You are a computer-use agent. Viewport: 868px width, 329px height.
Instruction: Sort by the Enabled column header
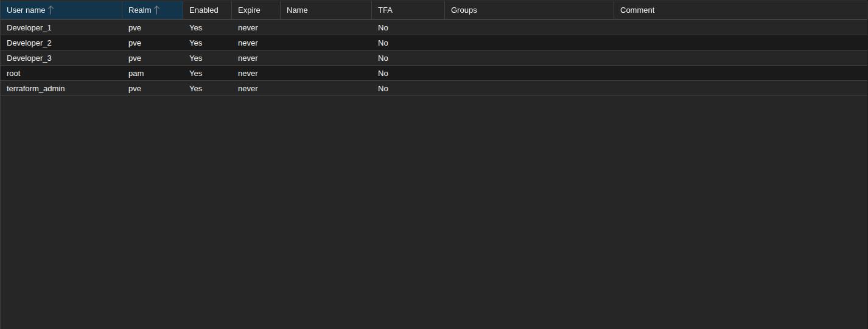203,10
